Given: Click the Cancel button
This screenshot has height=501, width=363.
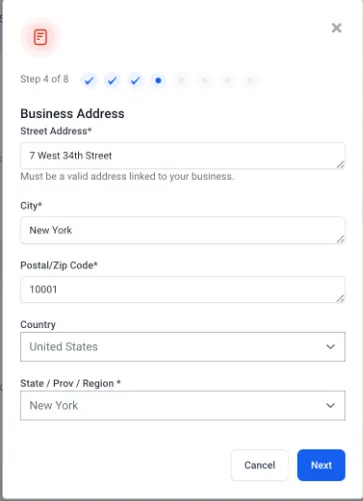Looking at the screenshot, I should click(x=260, y=465).
